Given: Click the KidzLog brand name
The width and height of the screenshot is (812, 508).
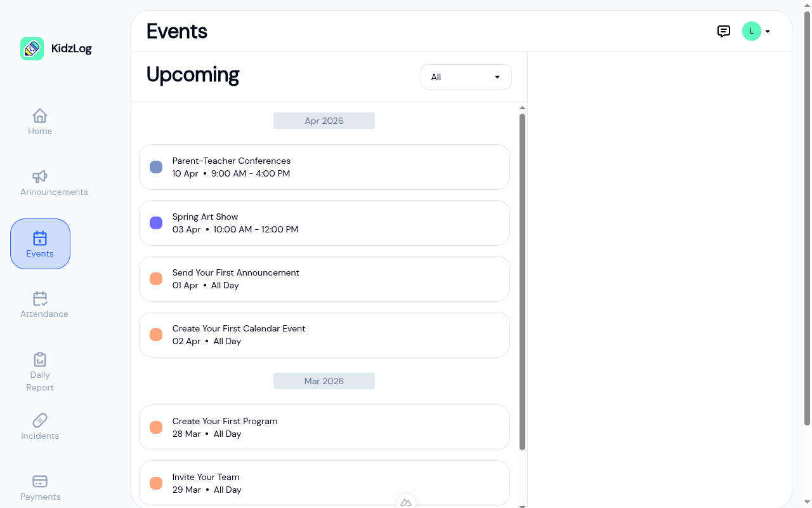Looking at the screenshot, I should pyautogui.click(x=72, y=48).
